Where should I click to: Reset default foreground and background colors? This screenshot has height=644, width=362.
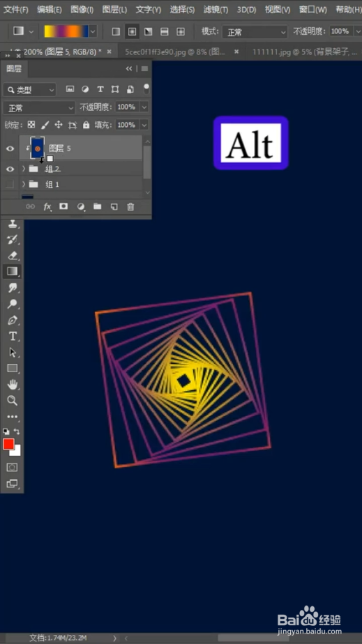point(6,431)
